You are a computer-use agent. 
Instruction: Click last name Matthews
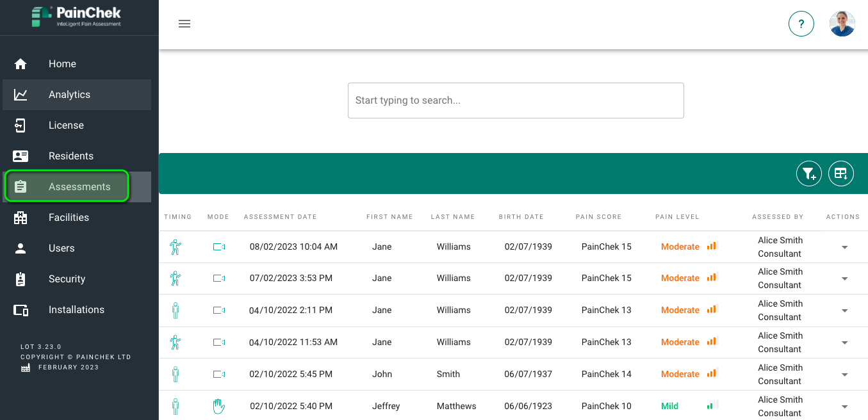[x=457, y=407]
